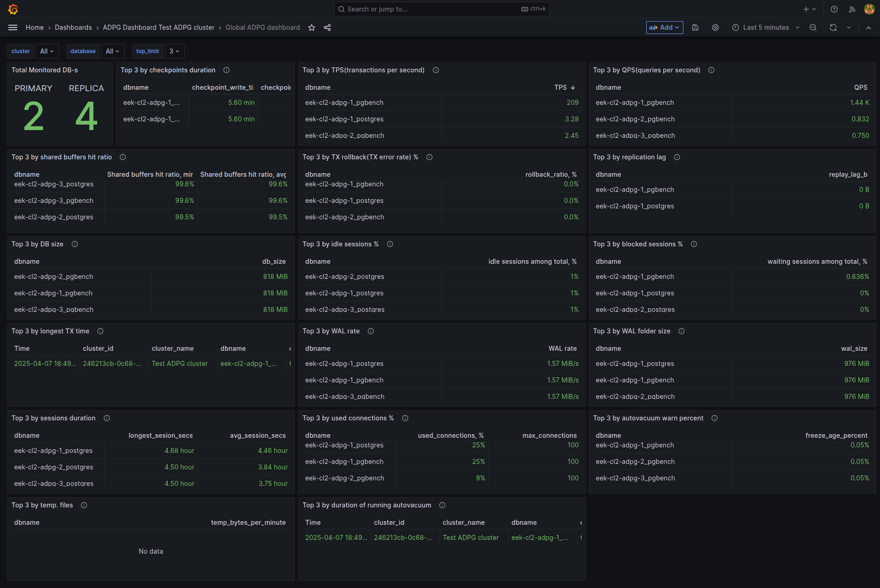Go to Home breadcrumb

34,27
